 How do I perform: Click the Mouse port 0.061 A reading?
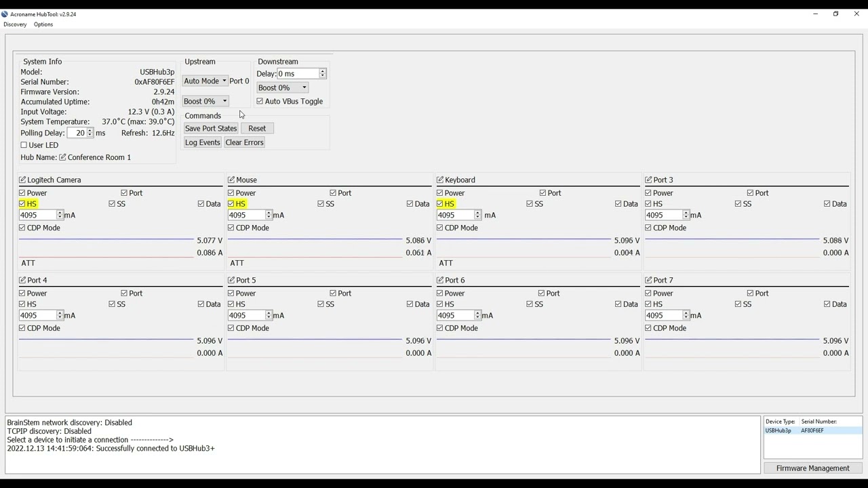(x=418, y=253)
